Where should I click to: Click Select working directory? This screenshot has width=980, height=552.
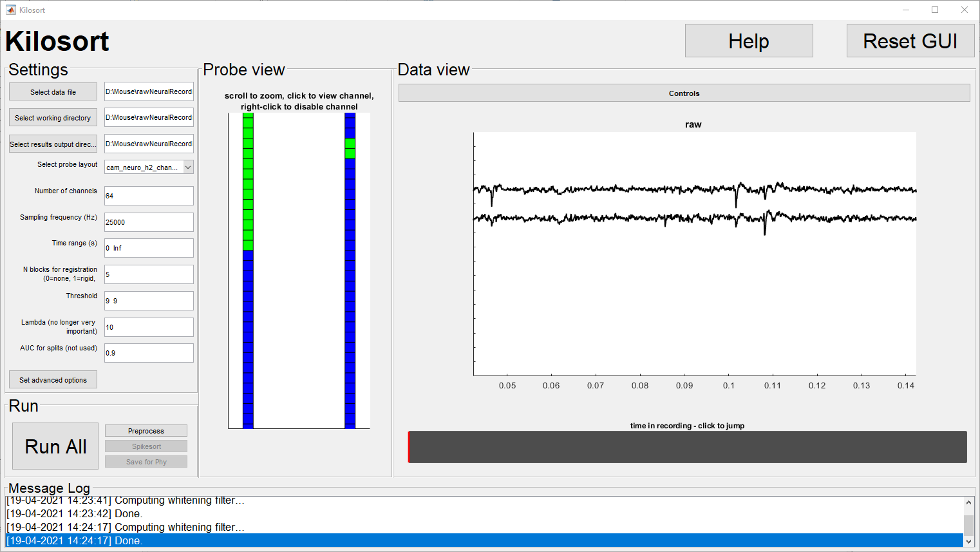pos(52,117)
